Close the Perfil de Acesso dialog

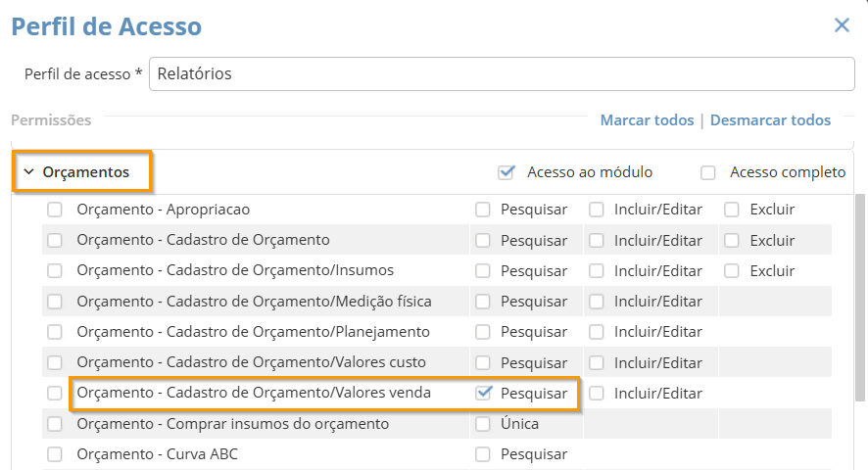[842, 25]
